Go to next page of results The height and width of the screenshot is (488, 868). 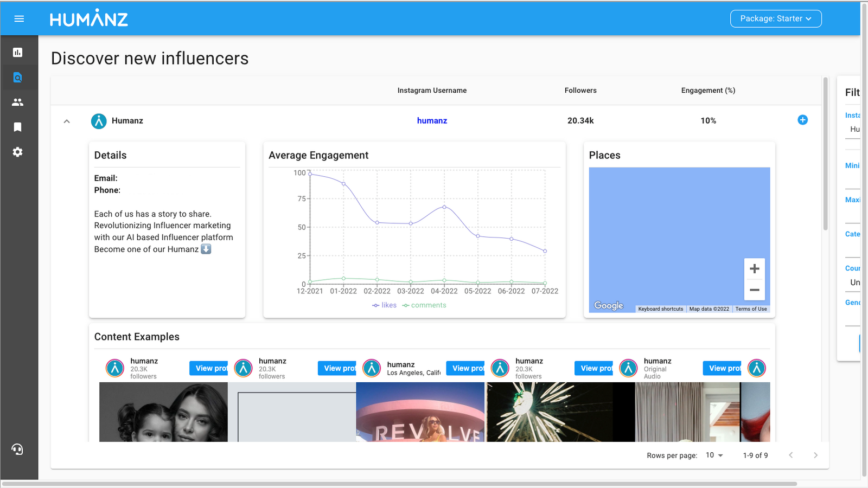click(815, 455)
